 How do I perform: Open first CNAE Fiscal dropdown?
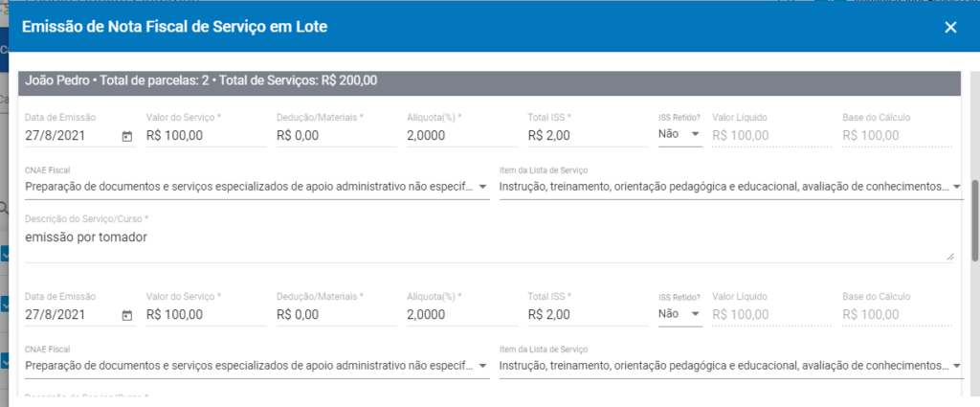point(256,187)
